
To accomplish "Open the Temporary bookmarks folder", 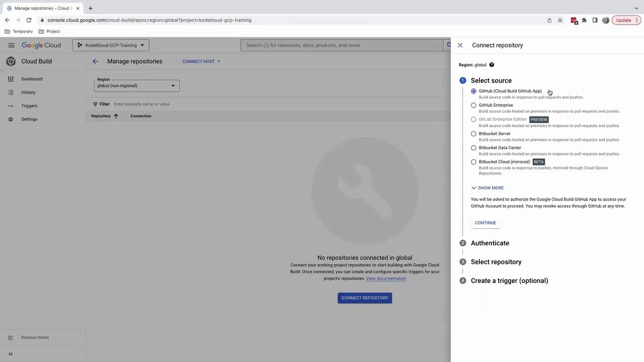I will tap(19, 31).
